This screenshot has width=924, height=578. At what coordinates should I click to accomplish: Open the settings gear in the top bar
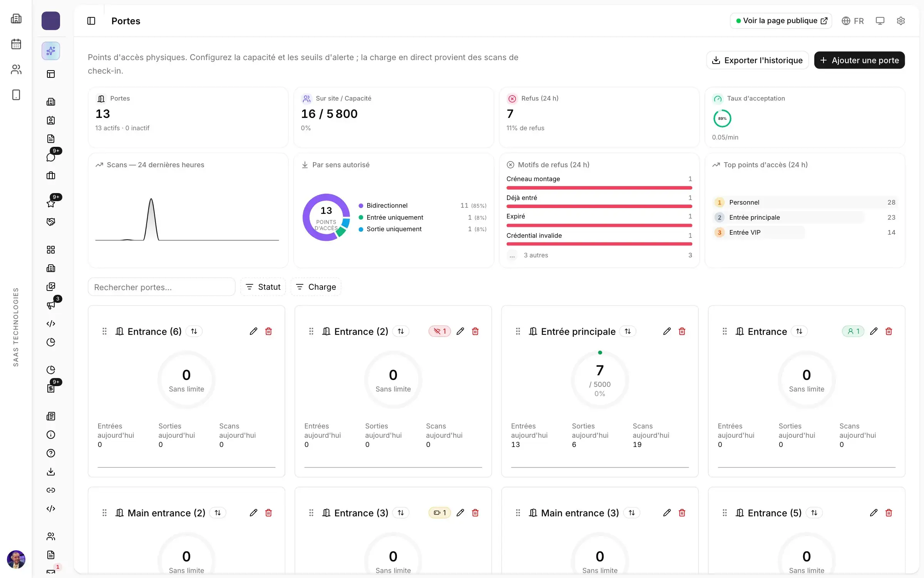pos(901,21)
